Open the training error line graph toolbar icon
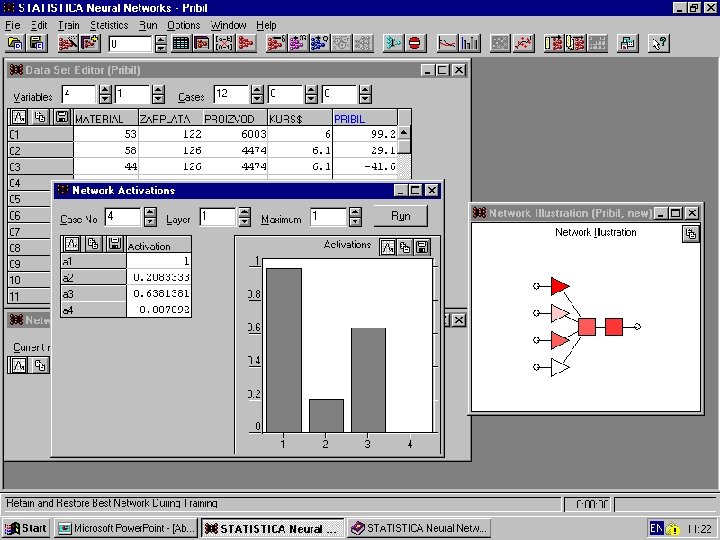 [446, 44]
